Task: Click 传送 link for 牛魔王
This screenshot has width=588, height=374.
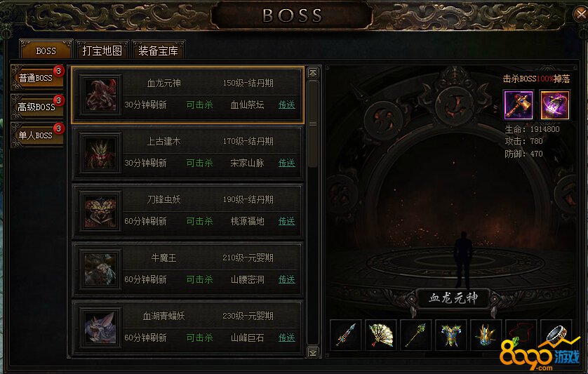Action: pos(287,279)
